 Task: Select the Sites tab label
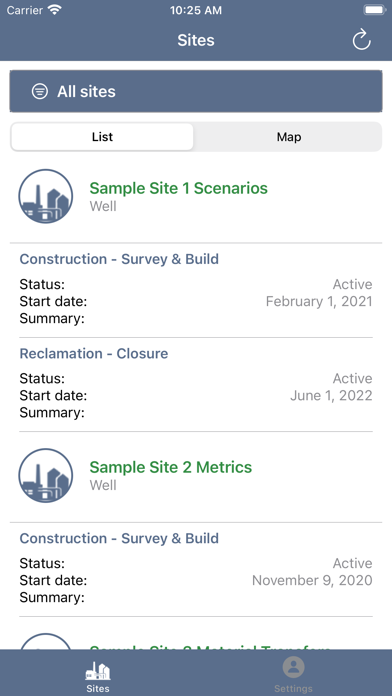[98, 688]
